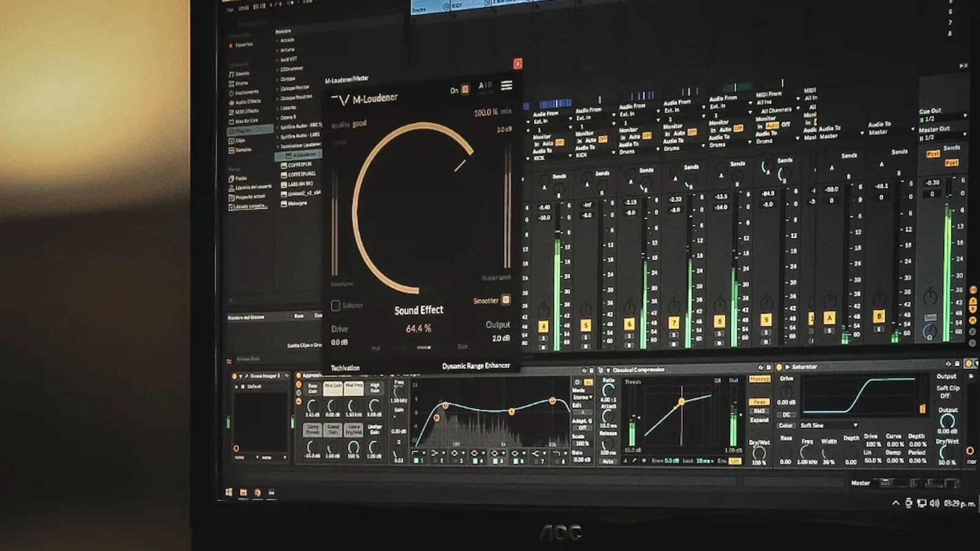Toggle track 5 activator button
The image size is (980, 551).
pyautogui.click(x=586, y=326)
